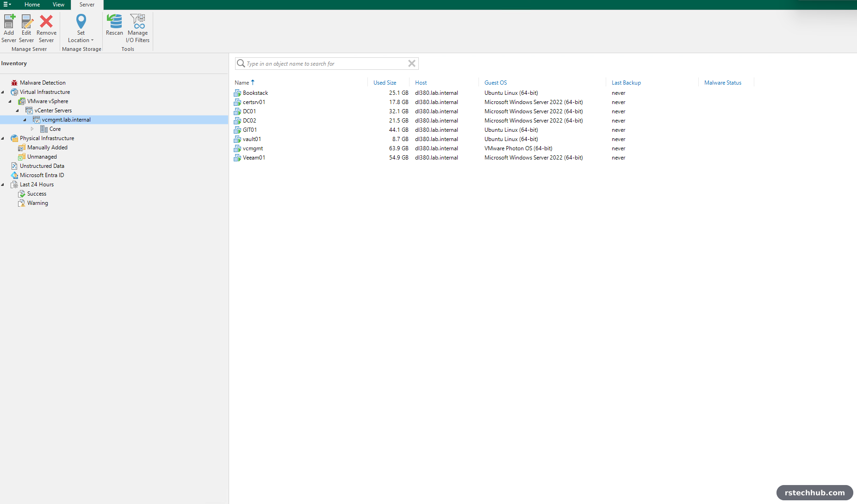This screenshot has width=857, height=504.
Task: Open the main application menu button
Action: point(7,5)
